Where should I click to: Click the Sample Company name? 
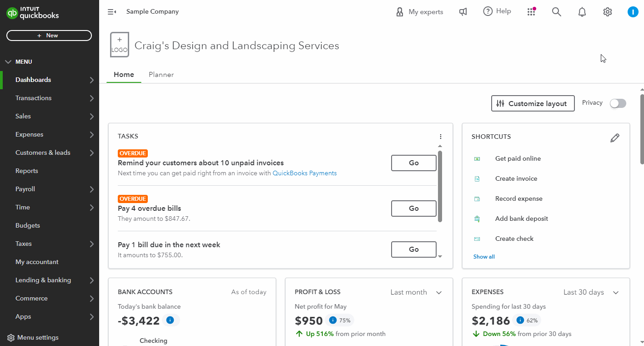click(x=152, y=12)
